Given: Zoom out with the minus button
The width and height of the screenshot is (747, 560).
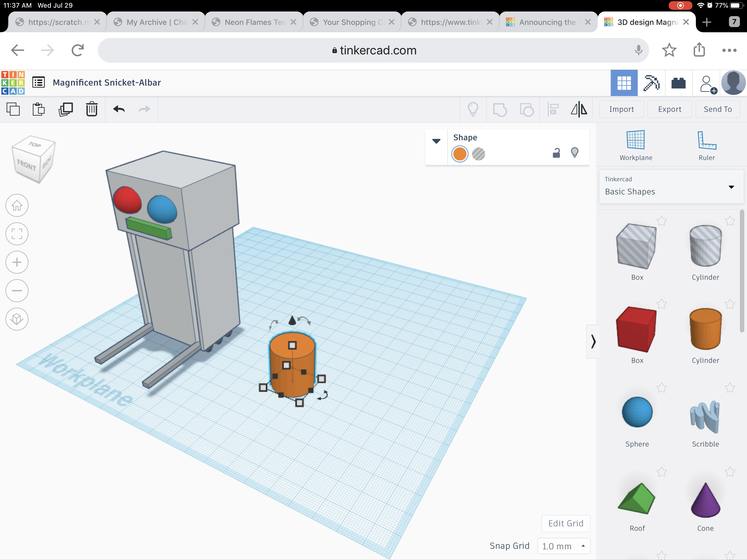Looking at the screenshot, I should 17,290.
